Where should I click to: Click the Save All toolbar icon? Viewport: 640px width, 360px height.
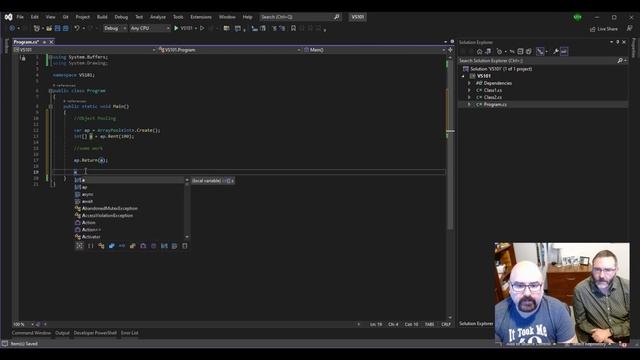(65, 28)
